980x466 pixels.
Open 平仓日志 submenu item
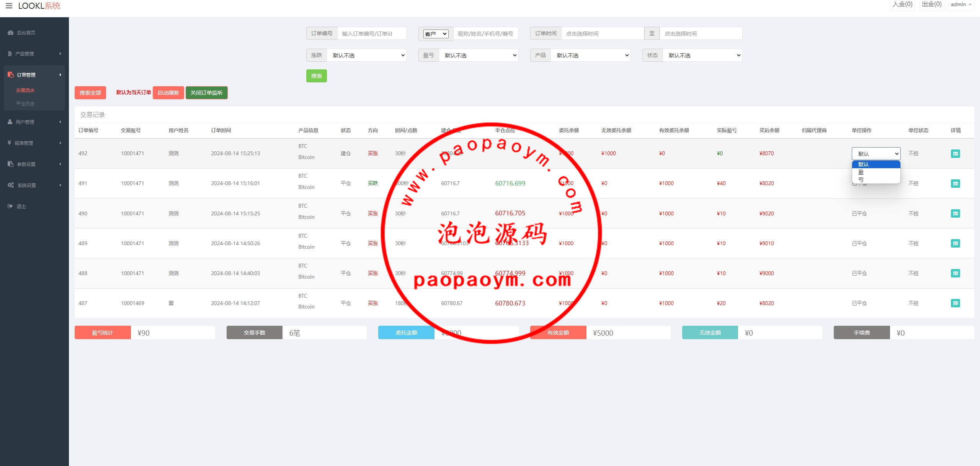pyautogui.click(x=25, y=103)
